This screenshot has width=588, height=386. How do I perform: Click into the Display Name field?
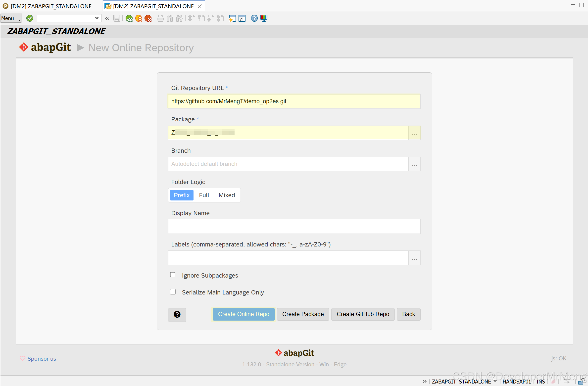[294, 226]
